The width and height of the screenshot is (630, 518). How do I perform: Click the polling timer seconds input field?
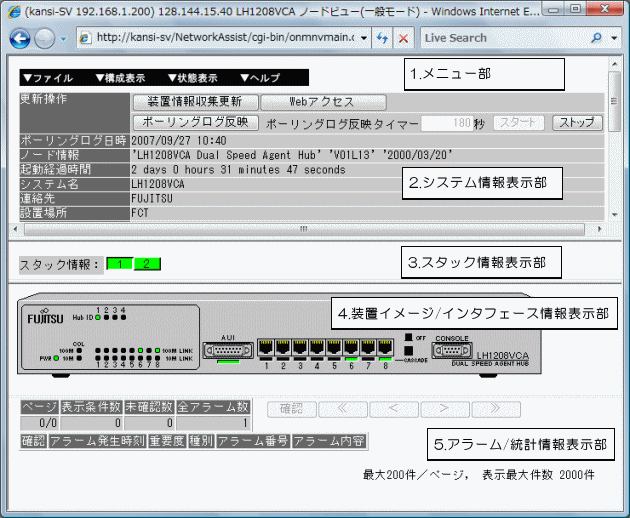446,123
